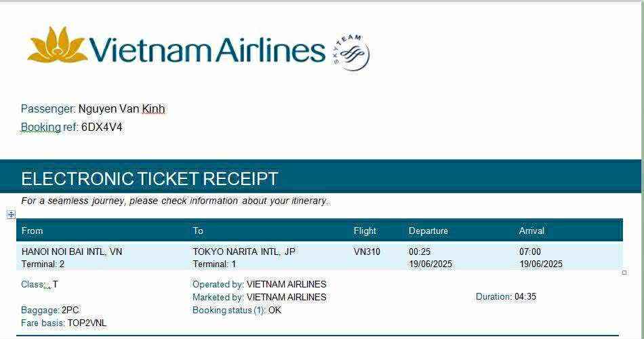644x339 pixels.
Task: Click the Tokyo Narita Intl cell
Action: coord(243,252)
